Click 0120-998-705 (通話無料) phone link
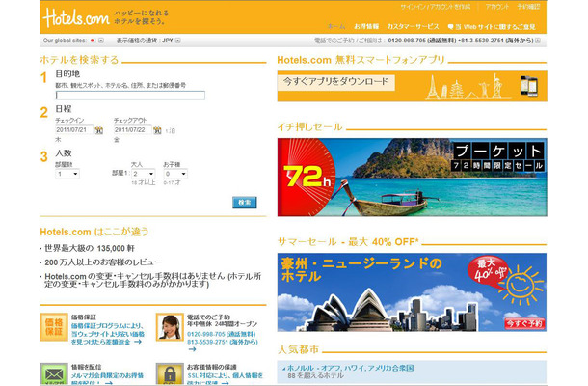The image size is (588, 386). (222, 334)
